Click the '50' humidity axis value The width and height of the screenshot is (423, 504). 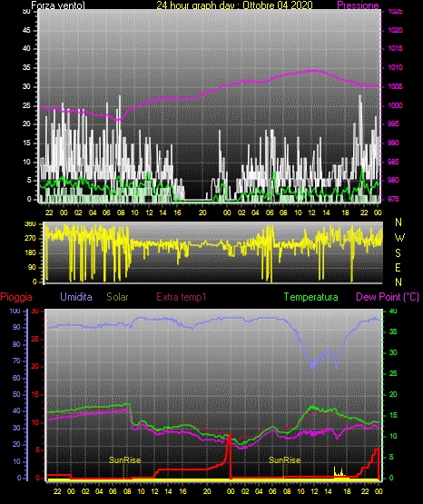[x=16, y=394]
